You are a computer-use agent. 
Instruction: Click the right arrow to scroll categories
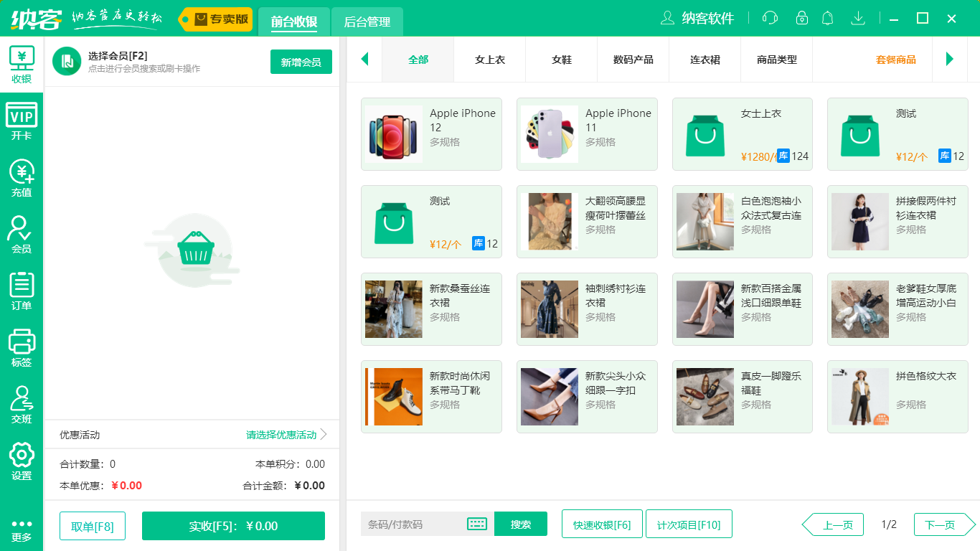point(950,60)
